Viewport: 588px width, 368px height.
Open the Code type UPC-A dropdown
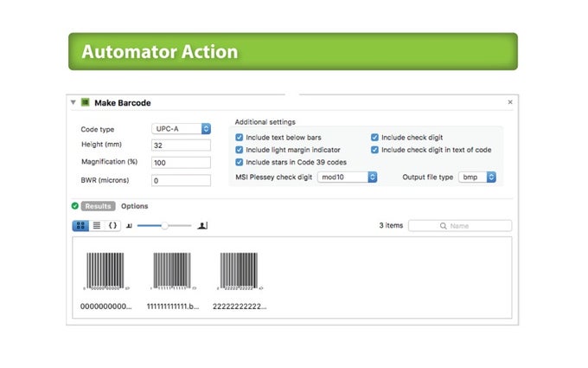pos(181,129)
